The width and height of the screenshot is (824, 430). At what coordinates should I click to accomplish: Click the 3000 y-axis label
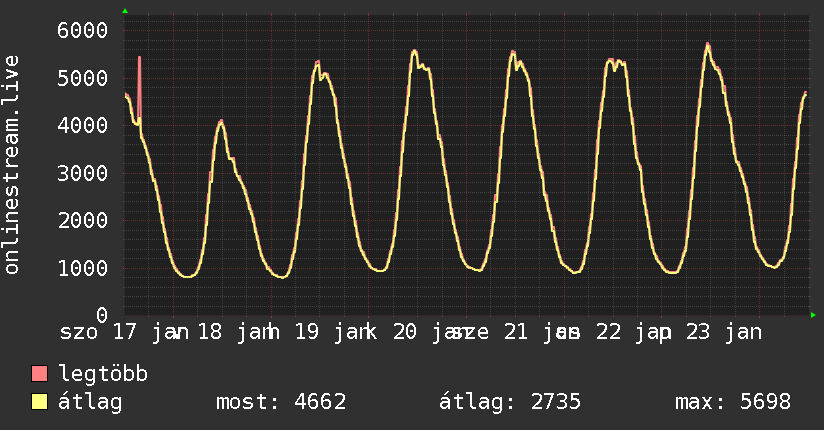click(83, 173)
